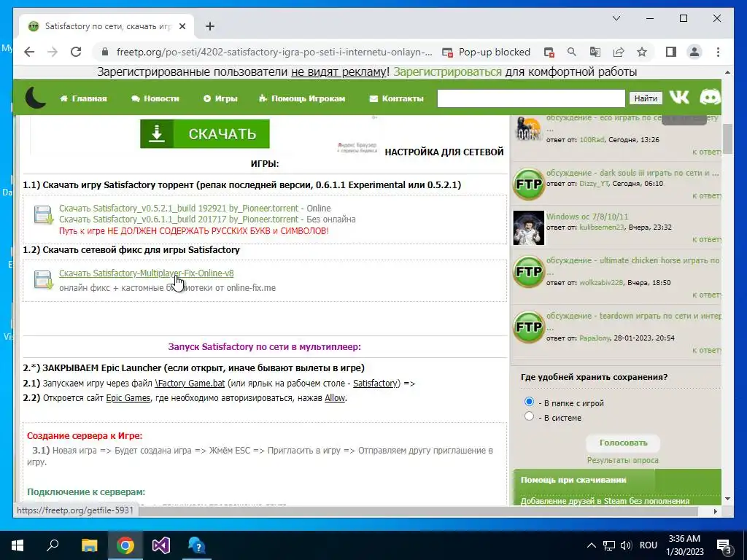Click the avatar next to Windows ос 7/8/10/11

coord(529,227)
